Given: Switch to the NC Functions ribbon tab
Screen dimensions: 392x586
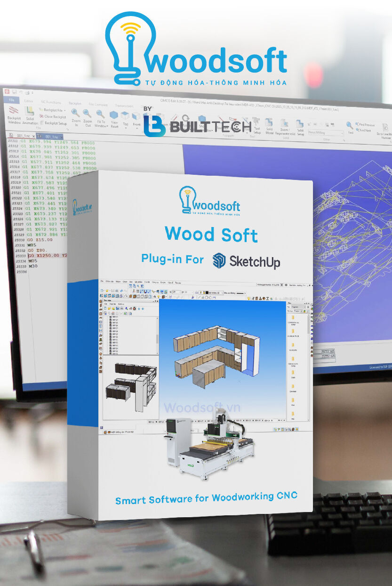Looking at the screenshot, I should click(50, 102).
